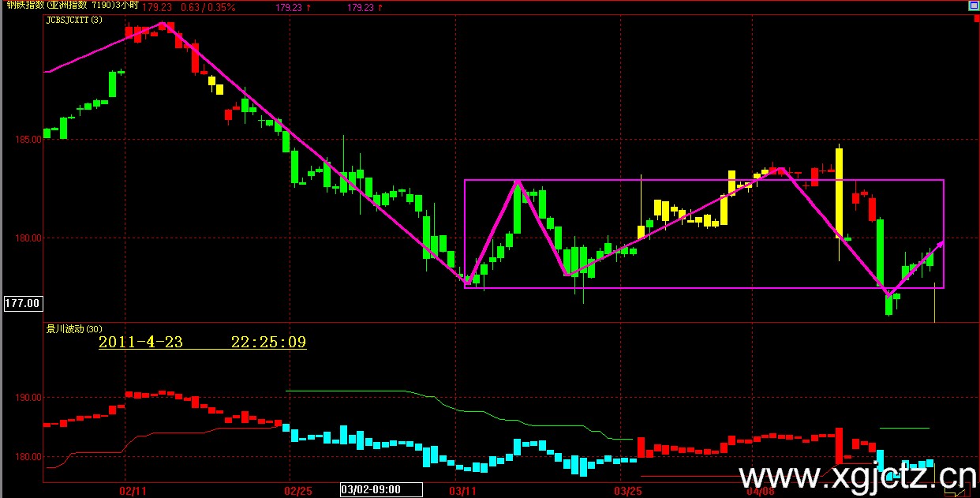Click the red 179.23 price in header
The height and width of the screenshot is (498, 980).
click(x=156, y=6)
